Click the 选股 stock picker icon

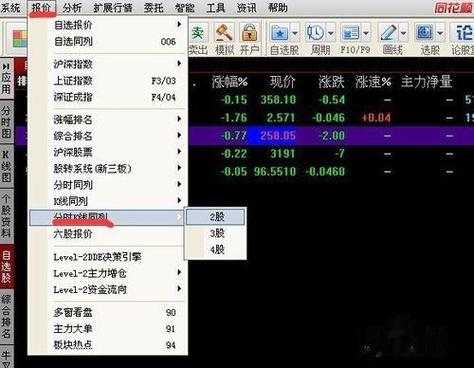pos(425,33)
